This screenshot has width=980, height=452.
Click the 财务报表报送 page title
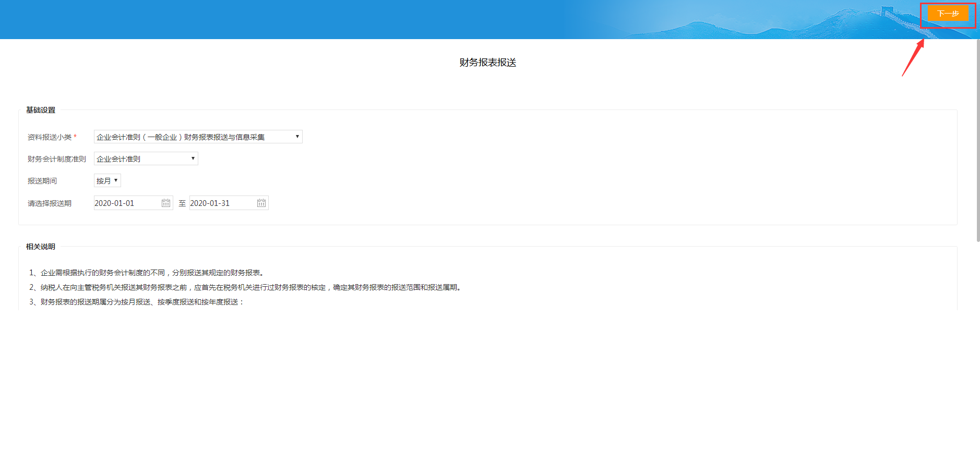click(x=488, y=63)
